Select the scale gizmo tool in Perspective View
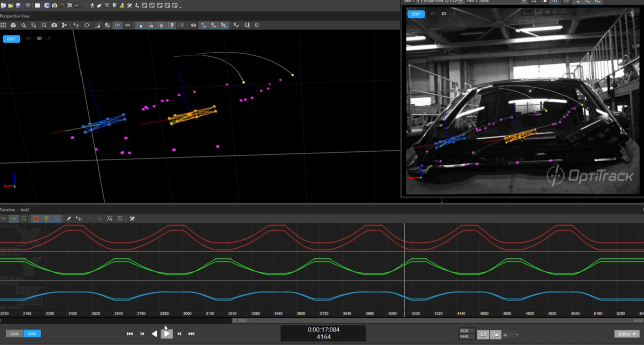Screen dimensions: 644x345 98,25
